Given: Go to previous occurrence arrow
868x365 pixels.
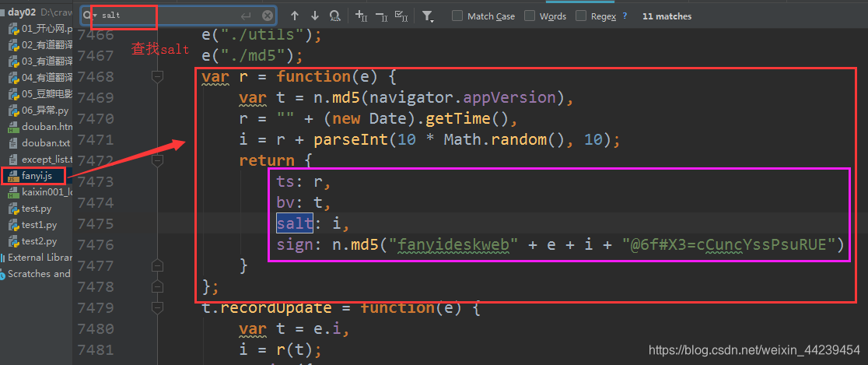Looking at the screenshot, I should coord(295,16).
